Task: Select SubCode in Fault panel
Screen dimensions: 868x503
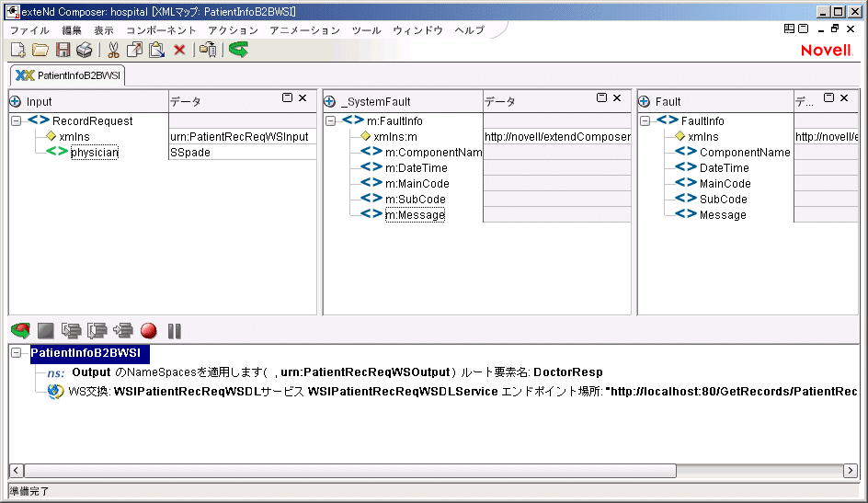Action: [723, 199]
